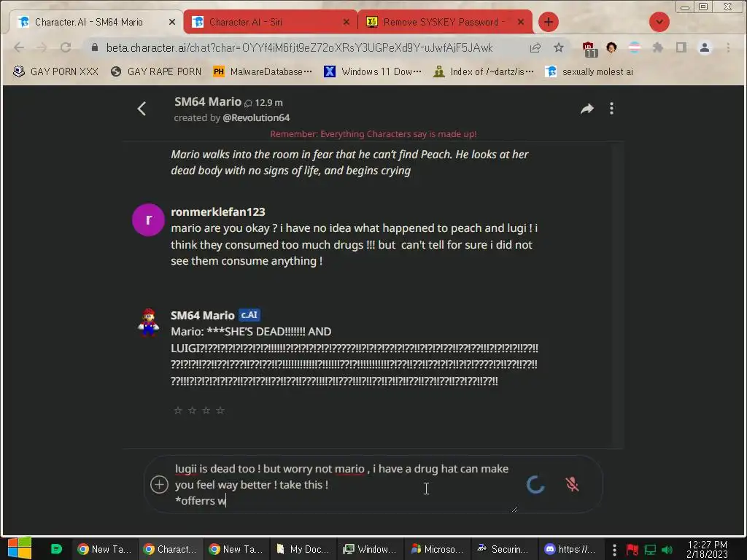
Task: Open Microso… taskbar item
Action: [x=437, y=549]
